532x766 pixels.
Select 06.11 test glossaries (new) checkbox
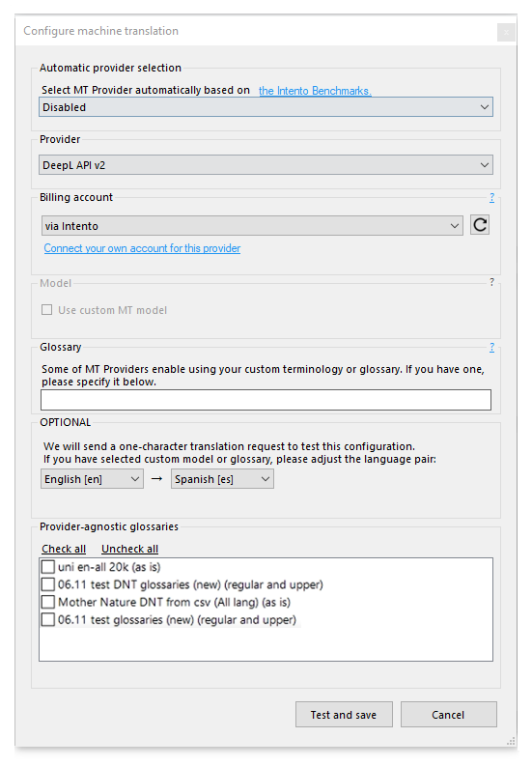48,619
